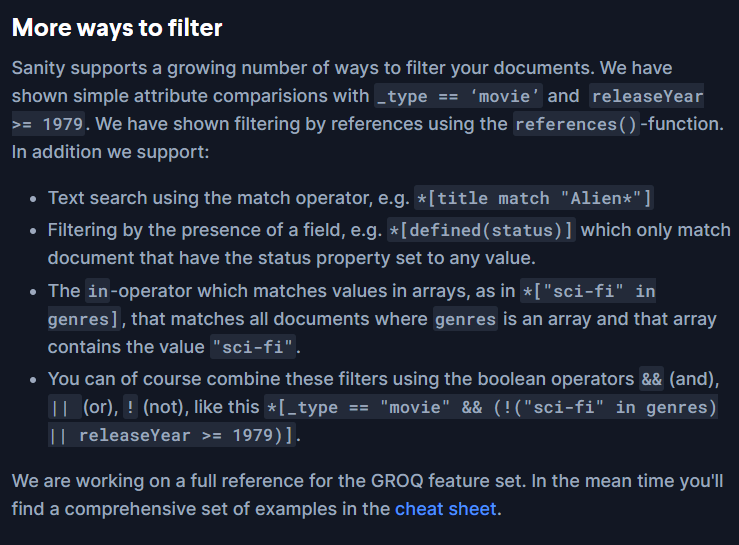Click the && boolean operator code
The width and height of the screenshot is (739, 545).
[x=651, y=379]
